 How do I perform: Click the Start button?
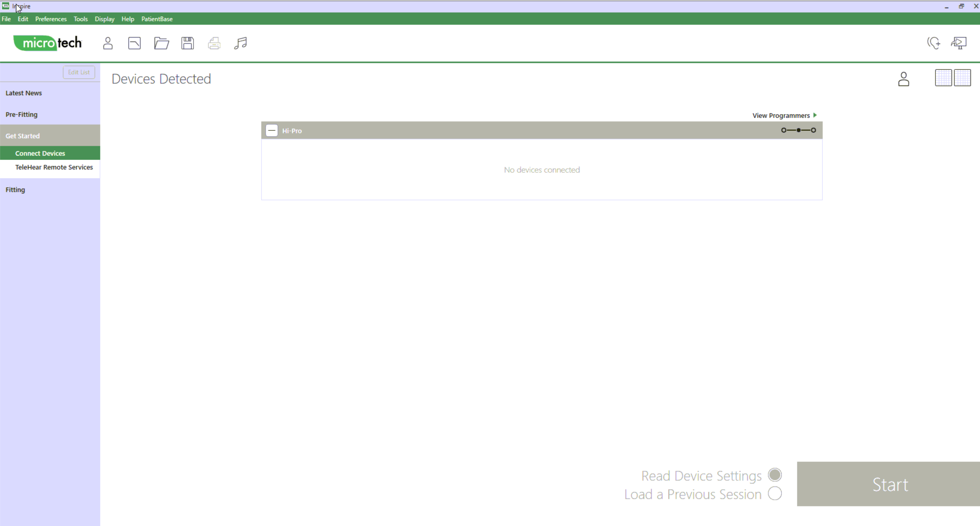(x=888, y=484)
